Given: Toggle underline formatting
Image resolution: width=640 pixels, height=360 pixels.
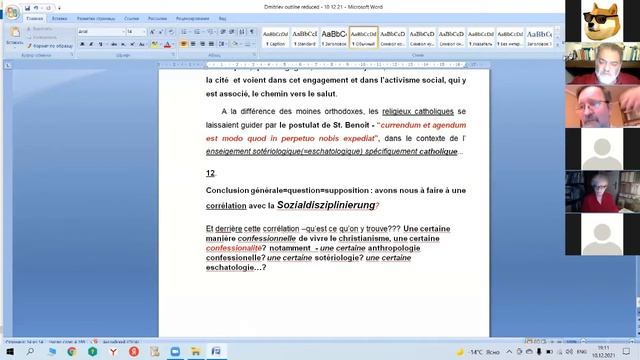Looking at the screenshot, I should (100, 44).
